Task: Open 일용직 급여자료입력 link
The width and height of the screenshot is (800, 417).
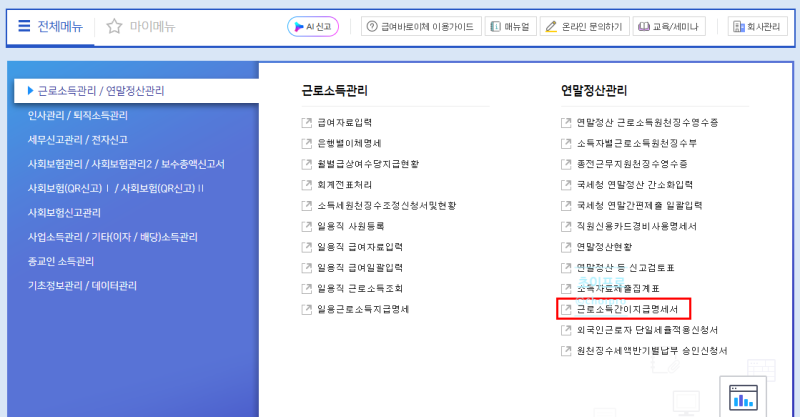Action: 360,247
